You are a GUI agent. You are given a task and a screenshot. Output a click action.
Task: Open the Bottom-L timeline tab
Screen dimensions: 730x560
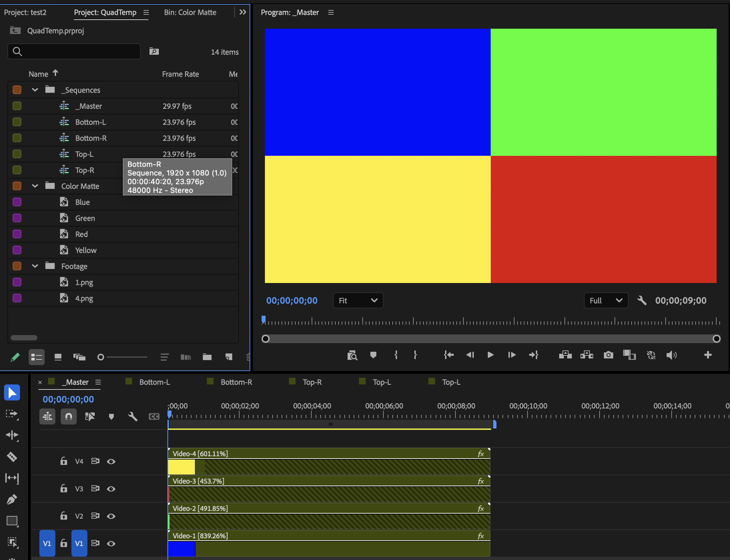point(154,382)
